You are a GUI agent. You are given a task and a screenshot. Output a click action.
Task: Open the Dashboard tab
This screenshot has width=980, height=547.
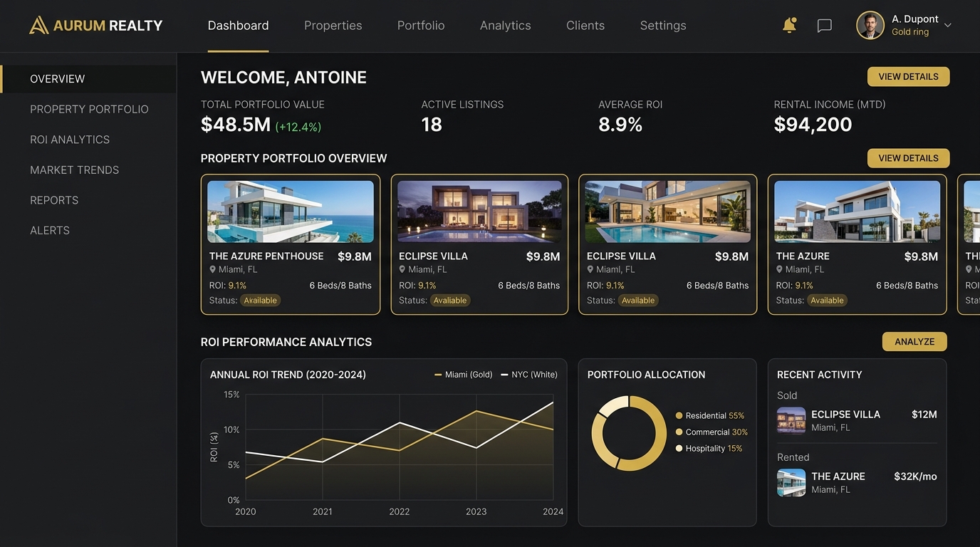(x=238, y=26)
